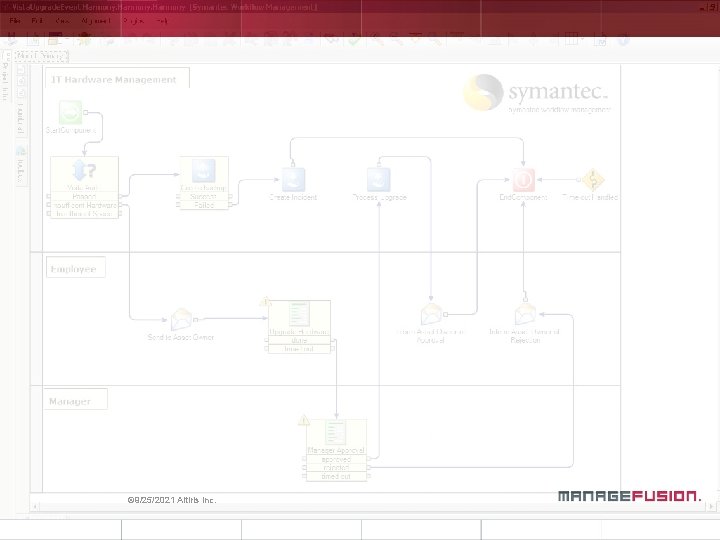The height and width of the screenshot is (540, 720).
Task: Click the 'Insufficient Hardware' output row
Action: [84, 205]
